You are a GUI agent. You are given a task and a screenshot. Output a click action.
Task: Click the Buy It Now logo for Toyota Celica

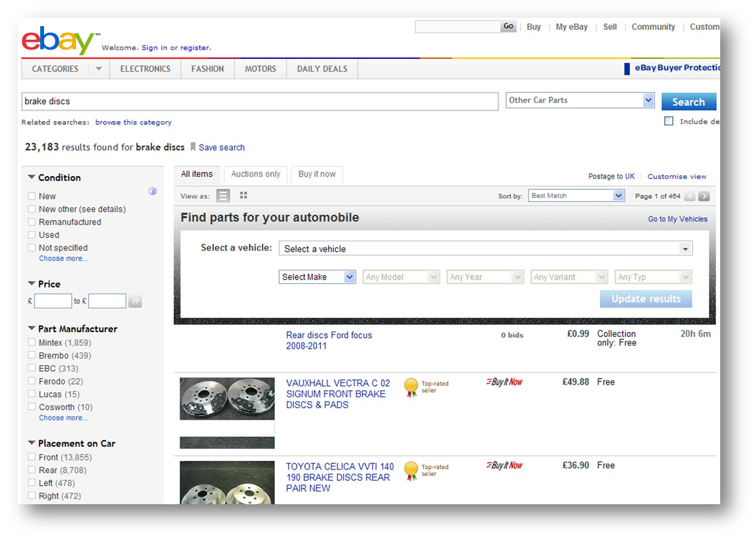[504, 466]
